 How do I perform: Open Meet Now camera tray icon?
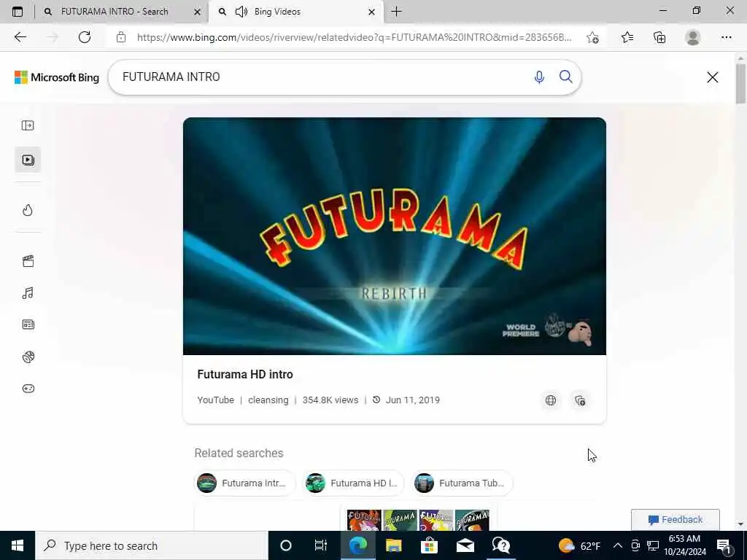(635, 545)
